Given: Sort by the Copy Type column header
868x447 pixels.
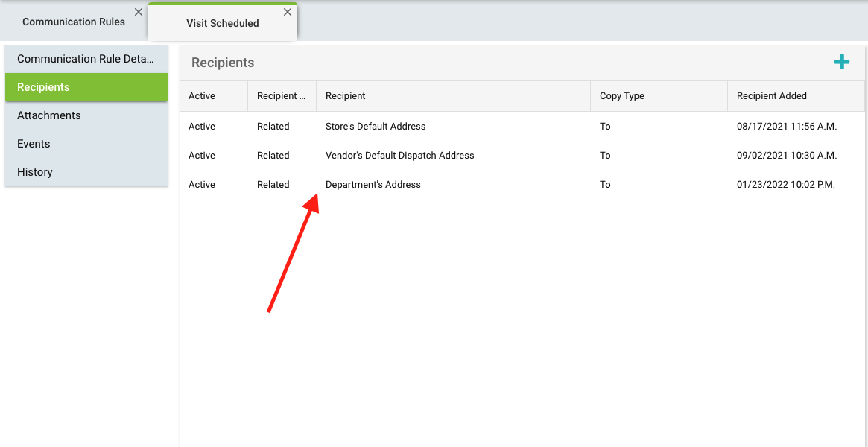Looking at the screenshot, I should [621, 96].
